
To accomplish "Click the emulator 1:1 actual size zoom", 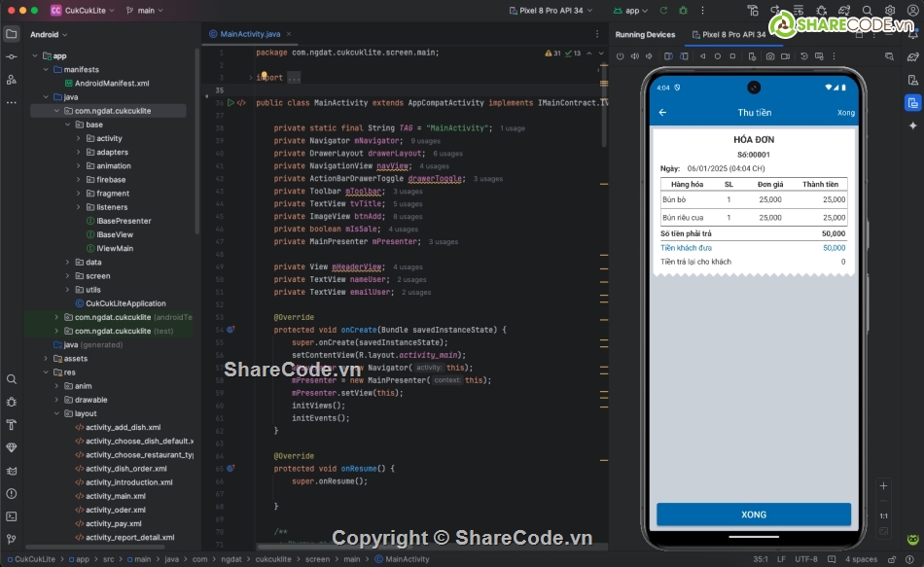I will pos(883,515).
